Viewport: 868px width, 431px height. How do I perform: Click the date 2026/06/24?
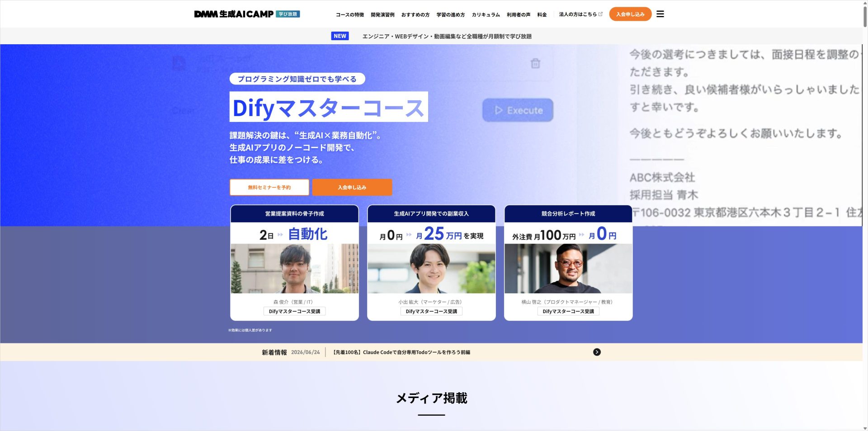305,352
